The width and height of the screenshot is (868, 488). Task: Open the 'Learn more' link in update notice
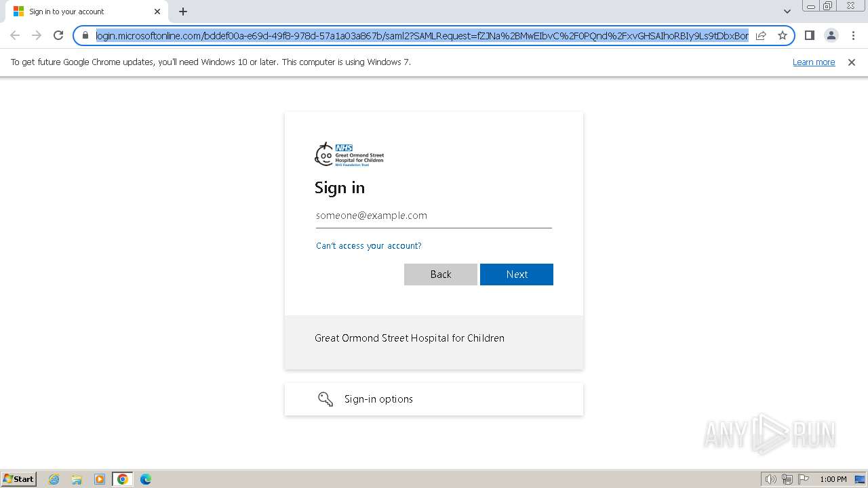(814, 62)
